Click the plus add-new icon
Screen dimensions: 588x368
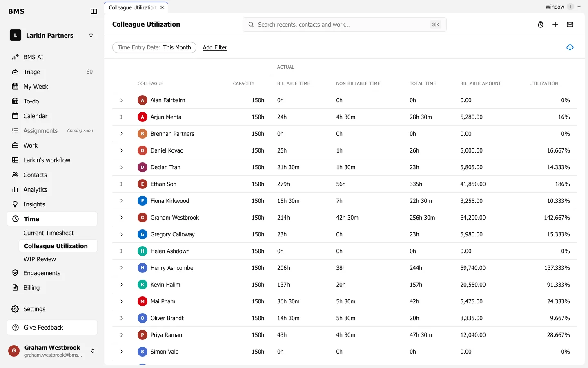[555, 25]
